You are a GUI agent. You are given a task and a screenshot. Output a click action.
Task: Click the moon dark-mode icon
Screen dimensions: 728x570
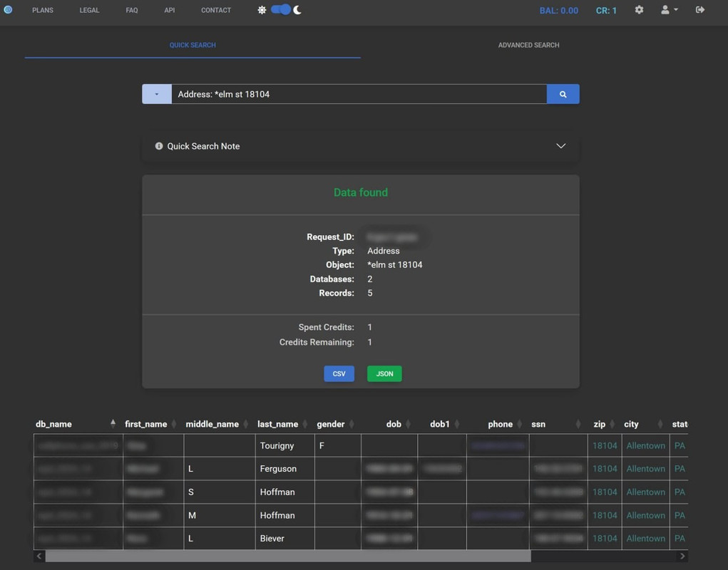[x=297, y=10]
